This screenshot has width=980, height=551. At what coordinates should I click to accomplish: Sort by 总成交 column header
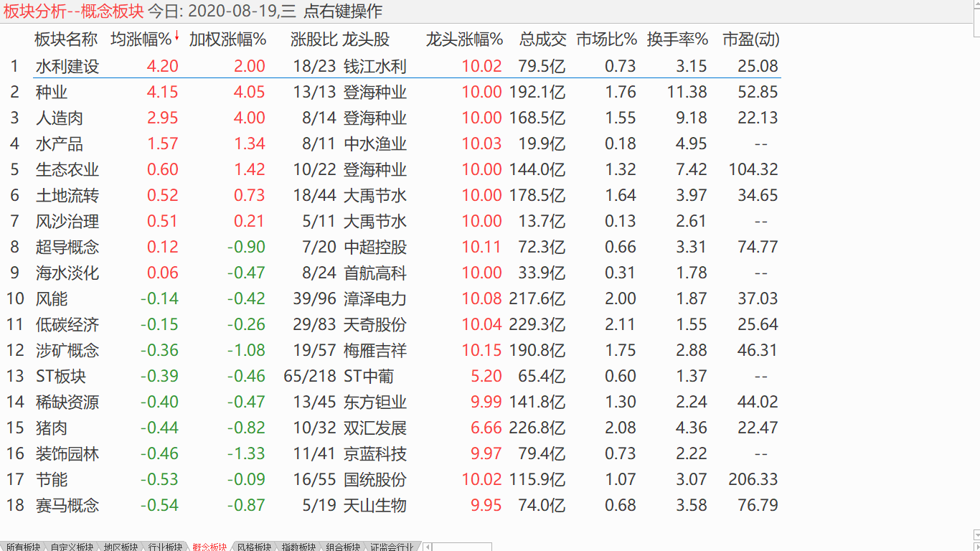point(543,39)
